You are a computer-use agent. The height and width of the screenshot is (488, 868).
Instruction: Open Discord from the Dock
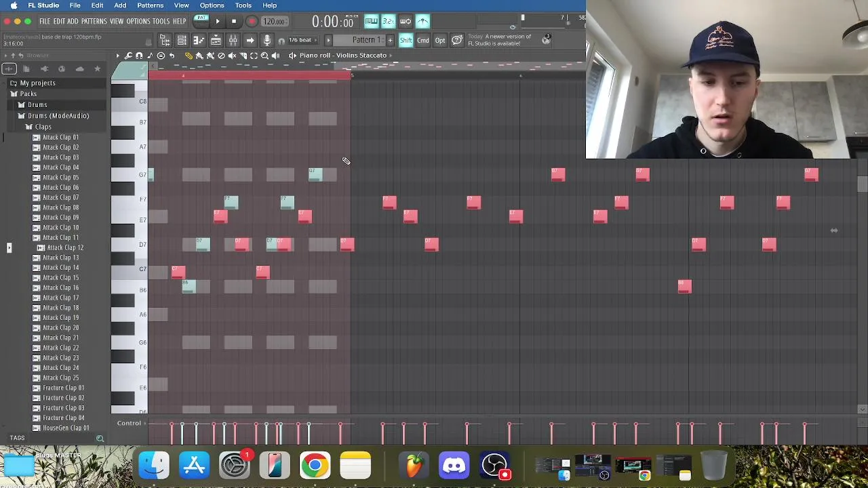tap(454, 466)
